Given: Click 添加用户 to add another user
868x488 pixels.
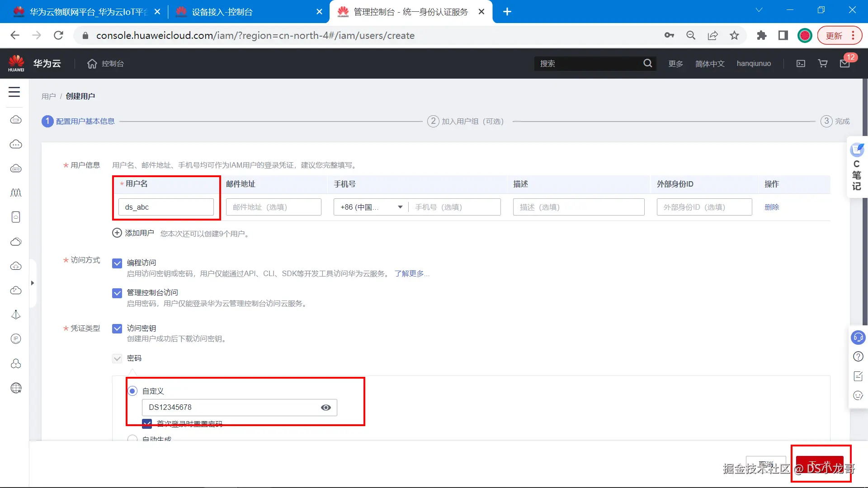Looking at the screenshot, I should point(133,233).
